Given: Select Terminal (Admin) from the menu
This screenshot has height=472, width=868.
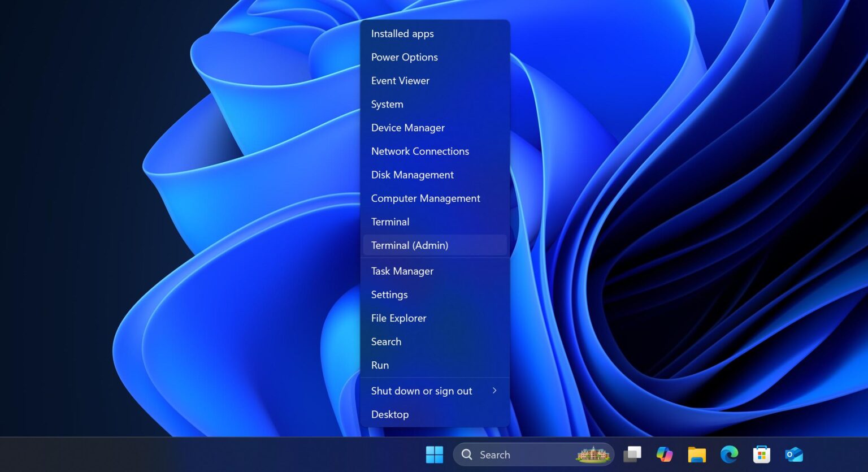Looking at the screenshot, I should tap(410, 245).
